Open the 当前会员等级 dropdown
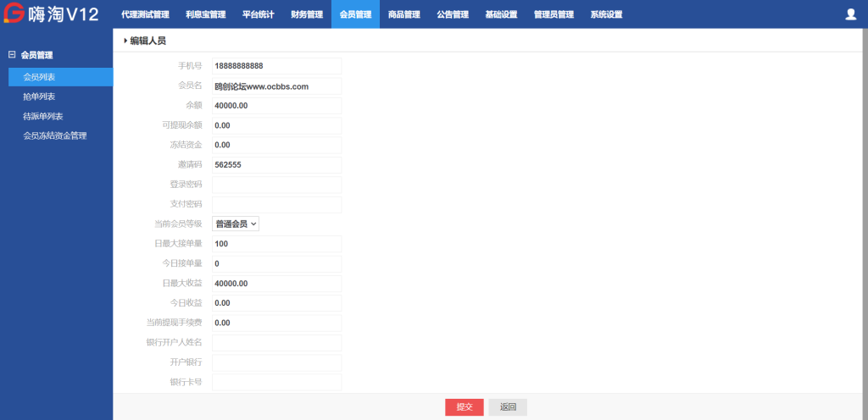The height and width of the screenshot is (420, 868). point(236,224)
